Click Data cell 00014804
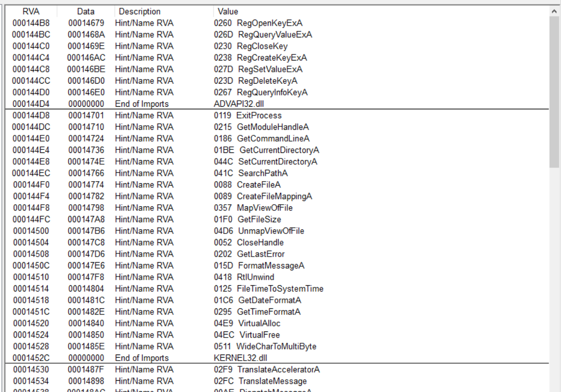 pos(86,289)
